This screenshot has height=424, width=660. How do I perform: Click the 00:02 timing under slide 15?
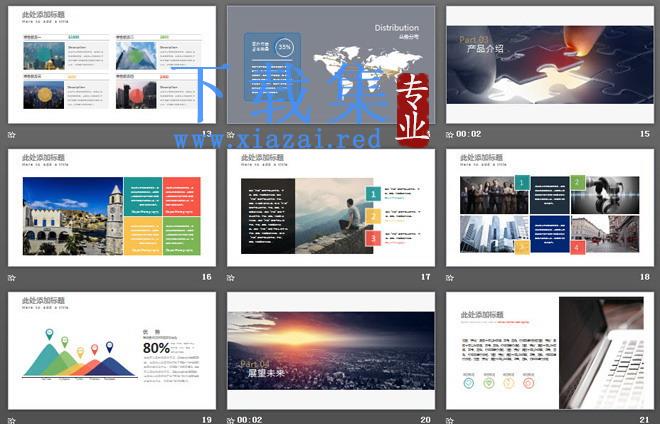click(468, 134)
